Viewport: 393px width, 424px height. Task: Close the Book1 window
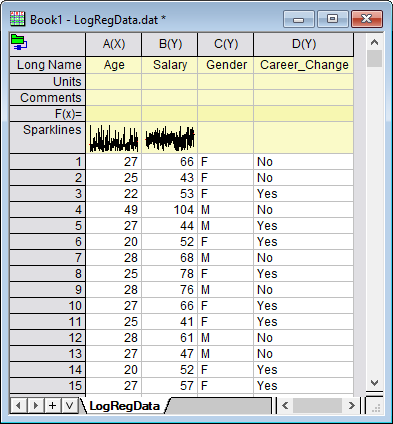pyautogui.click(x=367, y=19)
